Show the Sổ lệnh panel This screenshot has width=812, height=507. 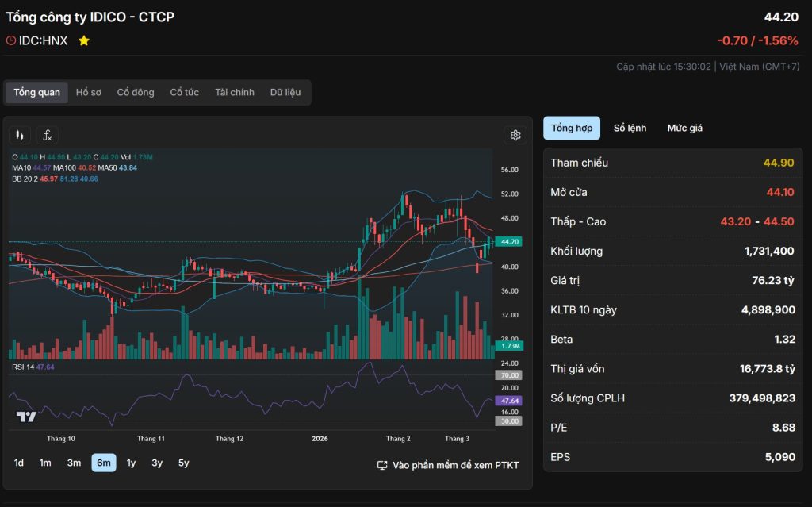pyautogui.click(x=630, y=129)
